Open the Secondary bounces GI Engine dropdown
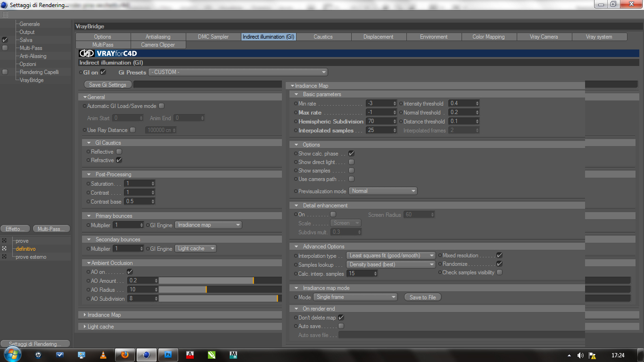Image resolution: width=644 pixels, height=362 pixels. 196,248
